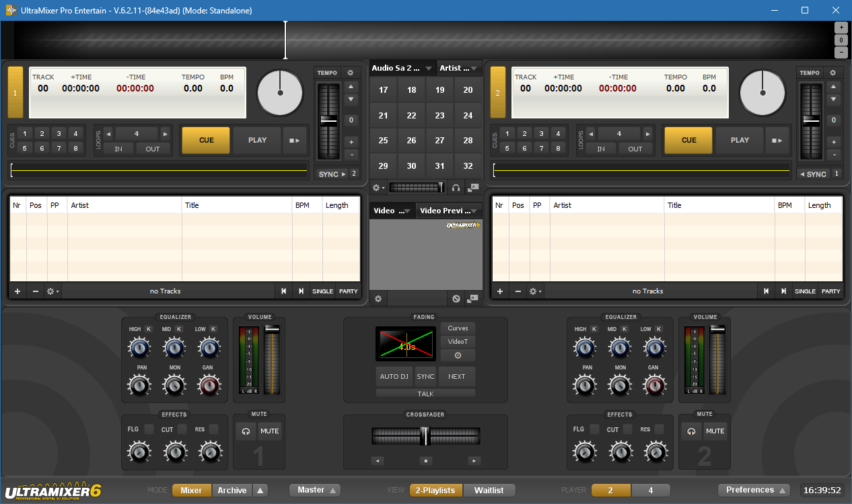The height and width of the screenshot is (504, 852).
Task: Expand the mode arrow next to Archive
Action: pos(261,490)
